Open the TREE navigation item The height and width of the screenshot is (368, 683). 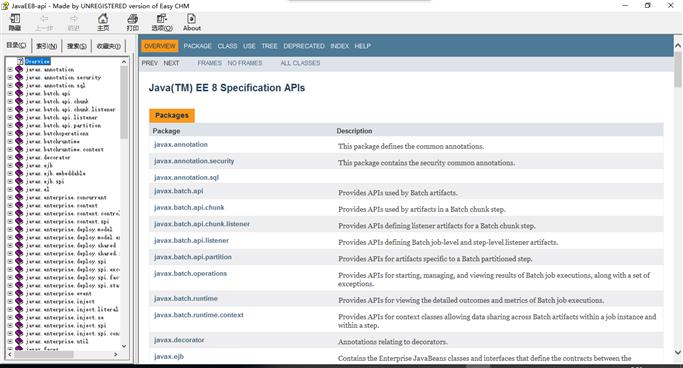pyautogui.click(x=269, y=46)
